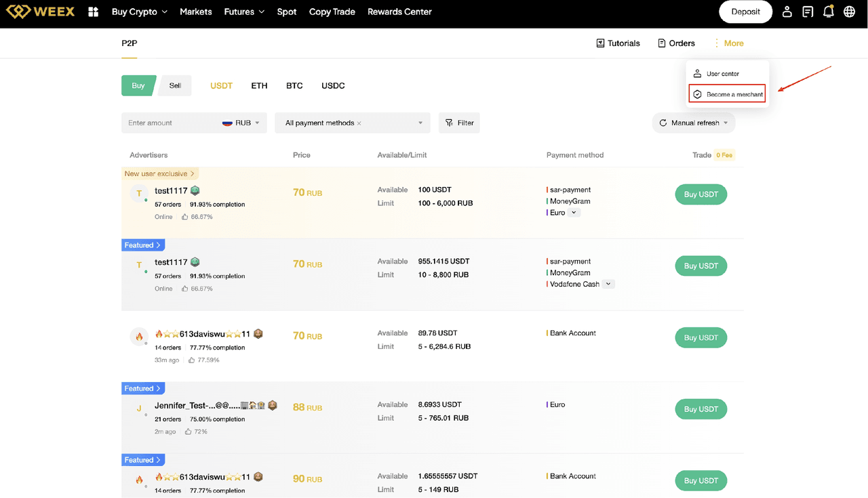This screenshot has width=868, height=498.
Task: Open the RUB currency dropdown
Action: tap(241, 123)
